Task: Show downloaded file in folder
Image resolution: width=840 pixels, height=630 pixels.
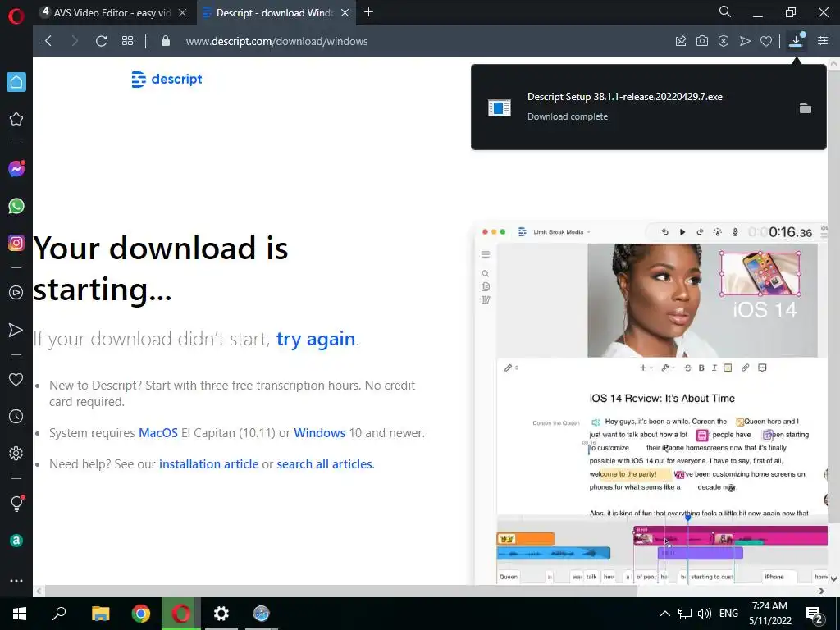Action: tap(806, 108)
